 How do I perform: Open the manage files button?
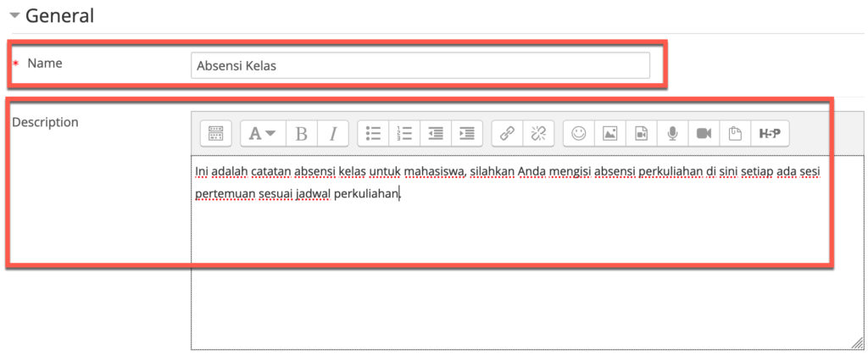[x=735, y=133]
